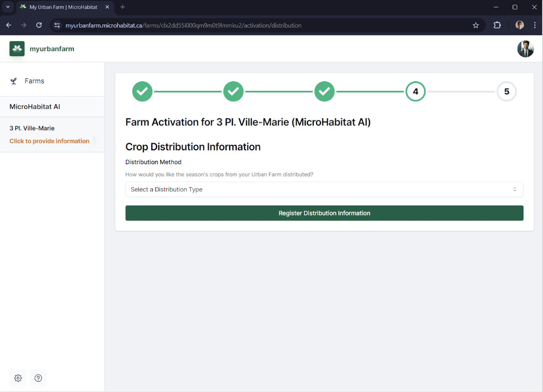Open the browser extensions puzzle icon
543x392 pixels.
click(497, 25)
